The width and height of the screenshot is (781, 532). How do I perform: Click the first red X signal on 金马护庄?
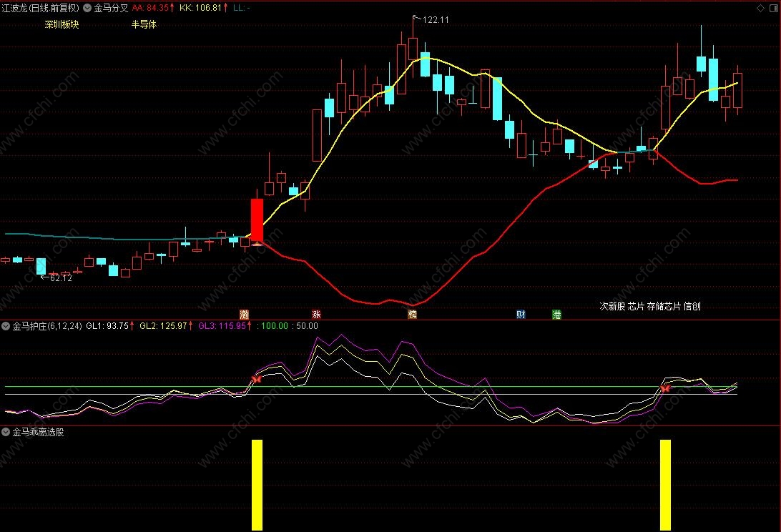(257, 380)
